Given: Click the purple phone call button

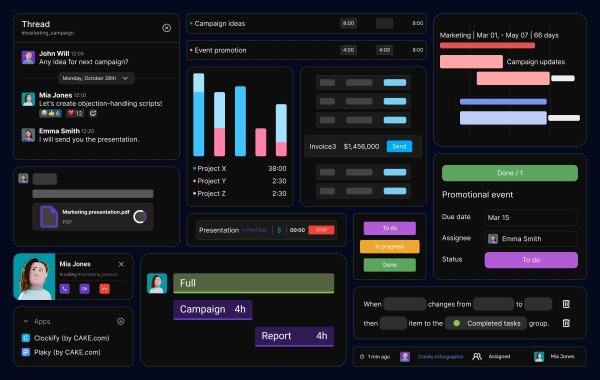Looking at the screenshot, I should pos(65,289).
